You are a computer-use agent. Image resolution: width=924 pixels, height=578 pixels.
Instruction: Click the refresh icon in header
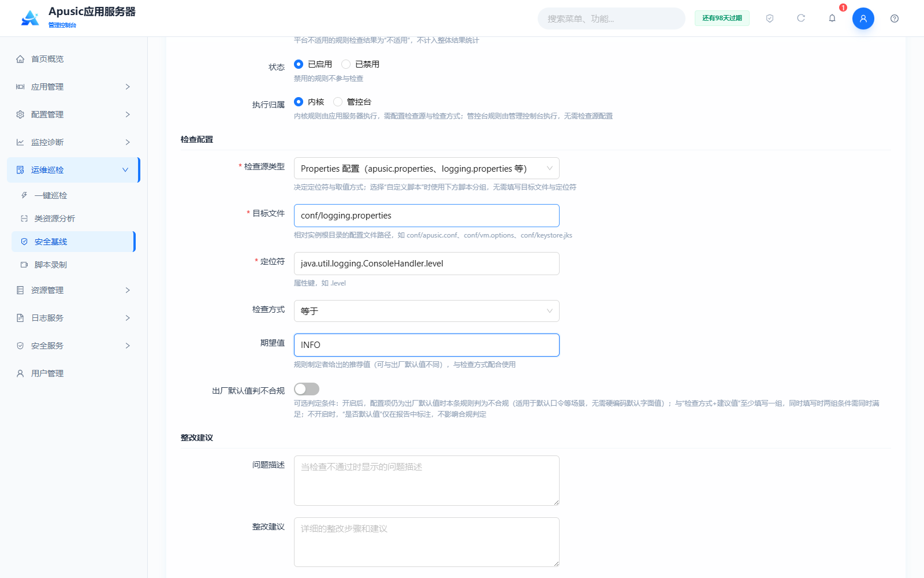click(801, 18)
